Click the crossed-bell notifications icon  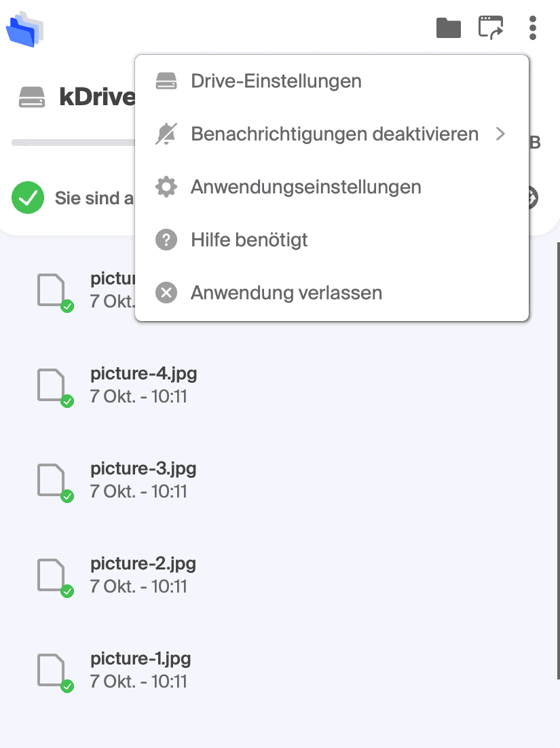pyautogui.click(x=166, y=134)
